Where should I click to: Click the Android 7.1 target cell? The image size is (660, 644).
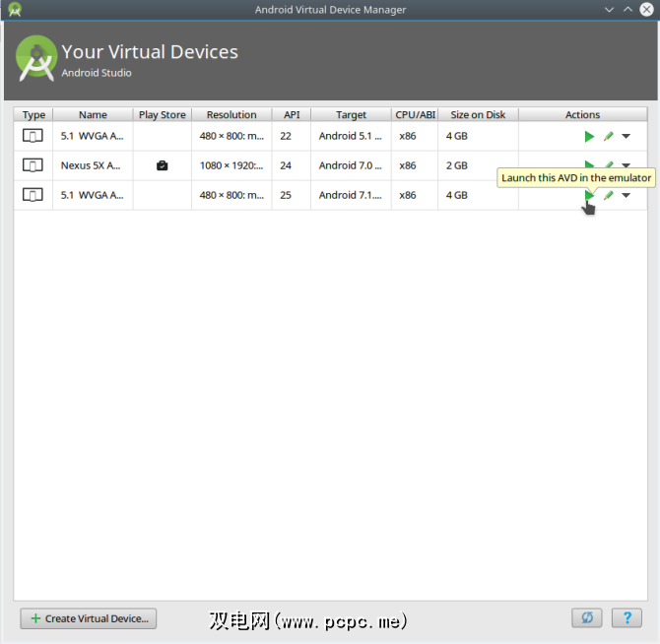[351, 195]
